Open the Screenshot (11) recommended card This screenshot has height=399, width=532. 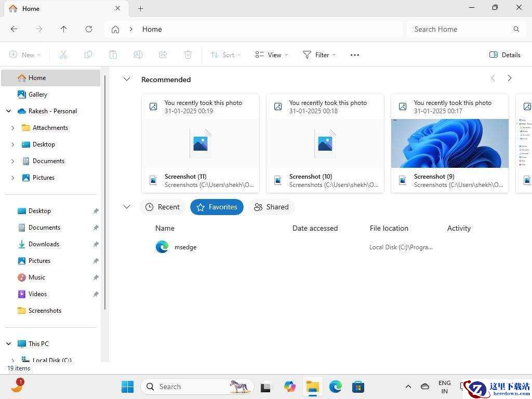(201, 143)
